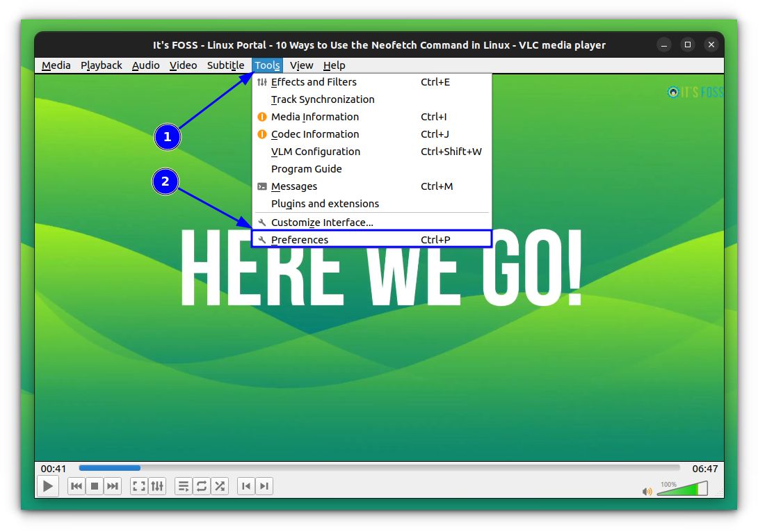The width and height of the screenshot is (758, 532).
Task: Skip to previous media item
Action: (76, 486)
